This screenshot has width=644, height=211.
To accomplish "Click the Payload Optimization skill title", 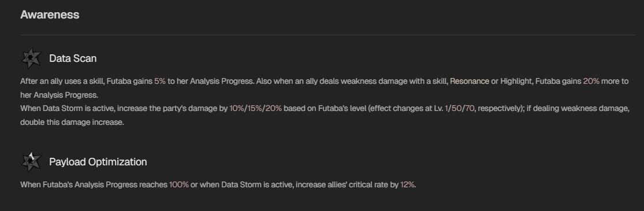I will [x=98, y=162].
